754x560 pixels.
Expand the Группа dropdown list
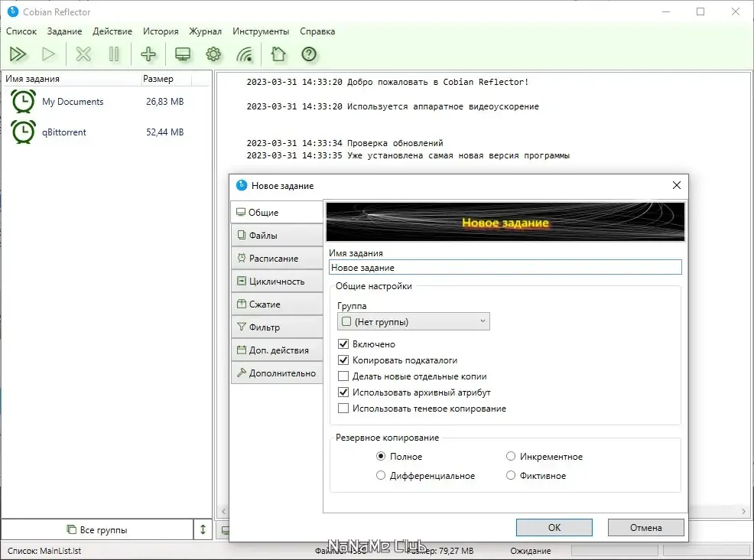(x=414, y=321)
